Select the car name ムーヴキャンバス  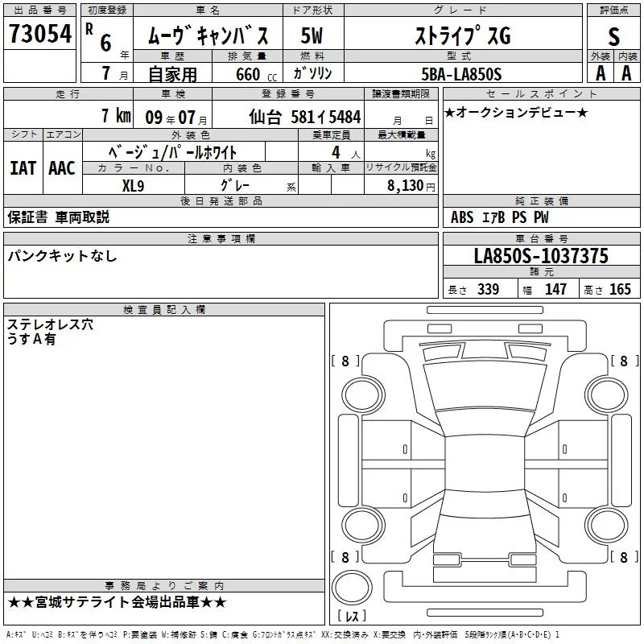tap(208, 35)
